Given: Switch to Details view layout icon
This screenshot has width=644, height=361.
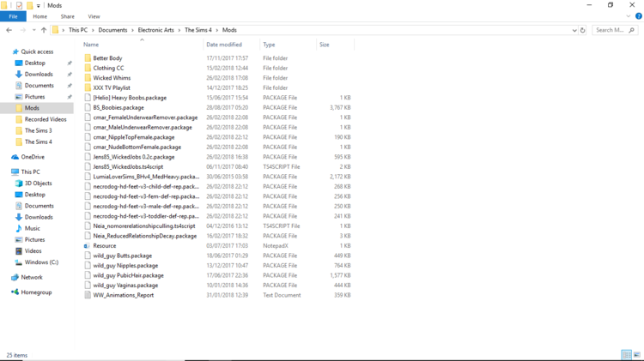Looking at the screenshot, I should 626,355.
